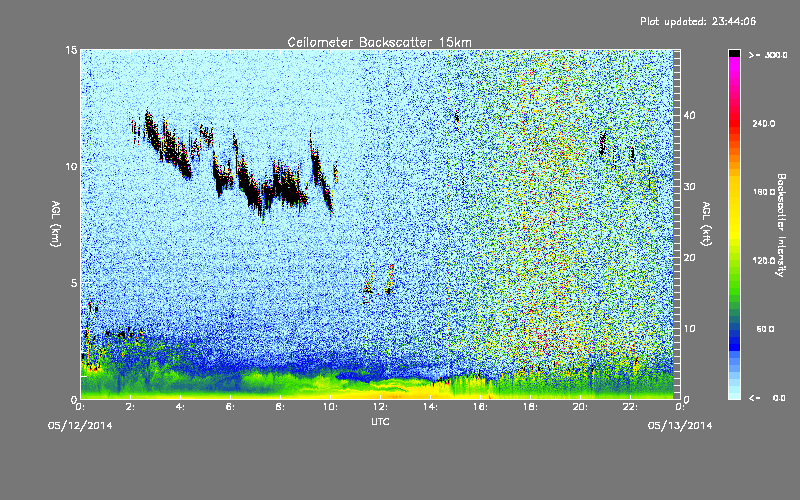The height and width of the screenshot is (500, 800).
Task: Click the ">= 300.0" colorbar value
Action: coord(768,55)
